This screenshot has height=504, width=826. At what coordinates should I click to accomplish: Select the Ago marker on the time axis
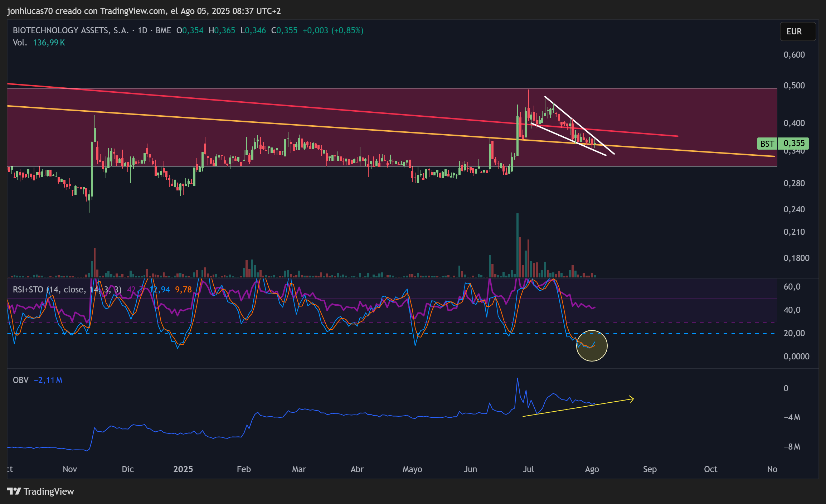point(592,469)
